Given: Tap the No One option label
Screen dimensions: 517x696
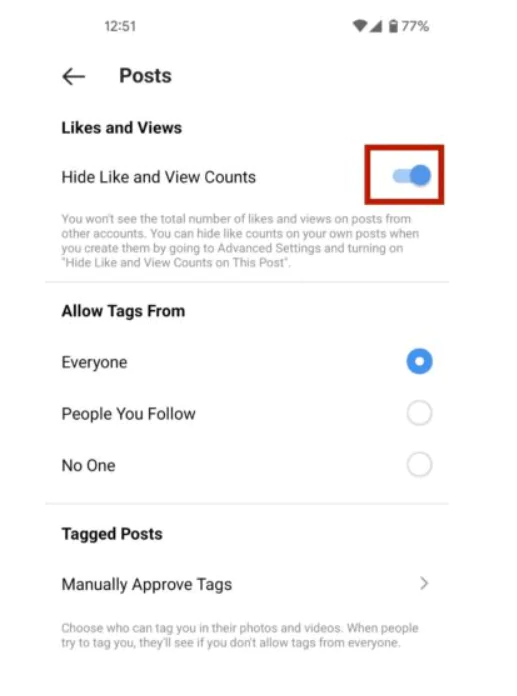Looking at the screenshot, I should [88, 466].
